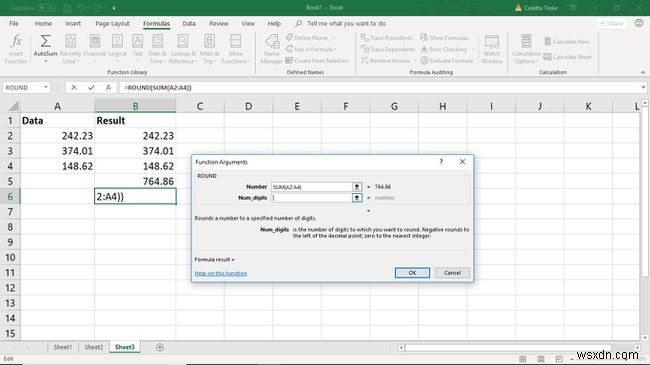Open Help on this function link
Viewport: 650px width, 365px height.
click(221, 273)
